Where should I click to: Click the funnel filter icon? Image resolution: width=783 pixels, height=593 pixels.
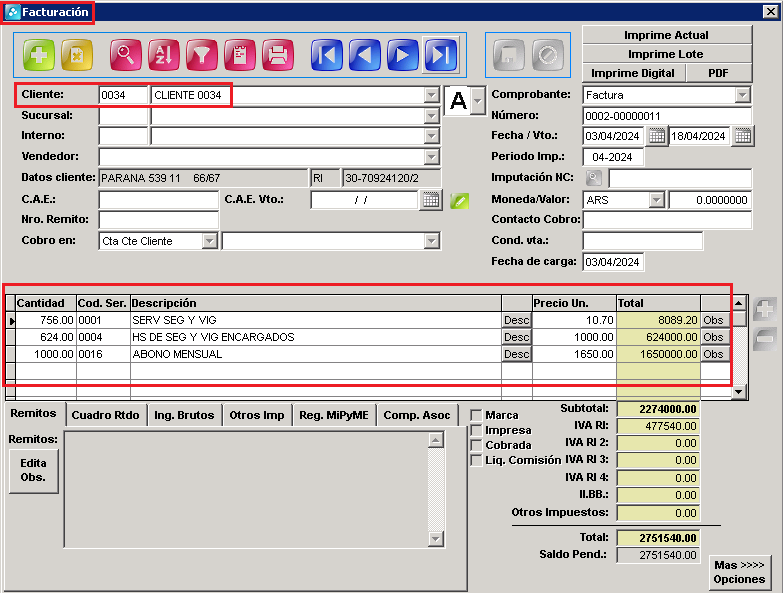tap(202, 54)
